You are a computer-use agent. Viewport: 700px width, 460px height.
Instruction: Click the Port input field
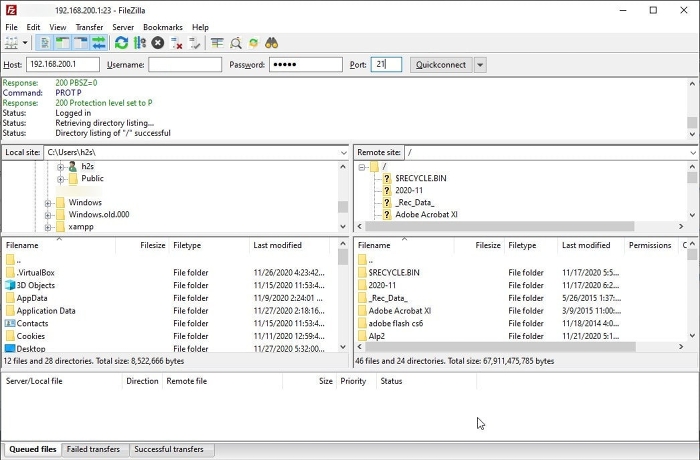click(386, 65)
